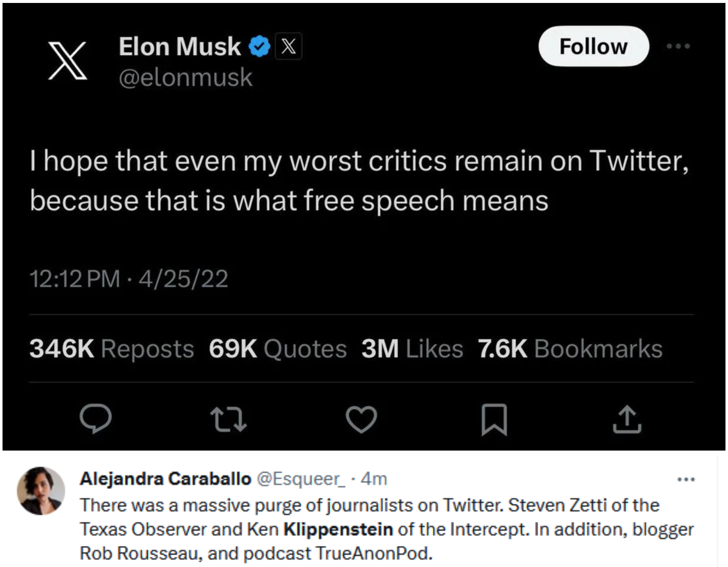View the 3M Likes count
Viewport: 728px width, 567px height.
point(412,349)
